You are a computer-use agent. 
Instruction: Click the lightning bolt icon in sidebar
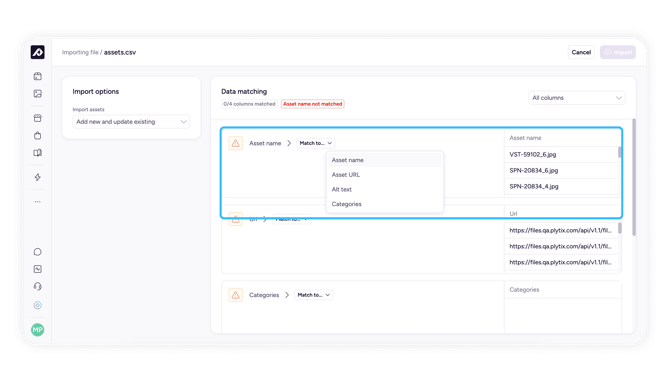[x=38, y=177]
